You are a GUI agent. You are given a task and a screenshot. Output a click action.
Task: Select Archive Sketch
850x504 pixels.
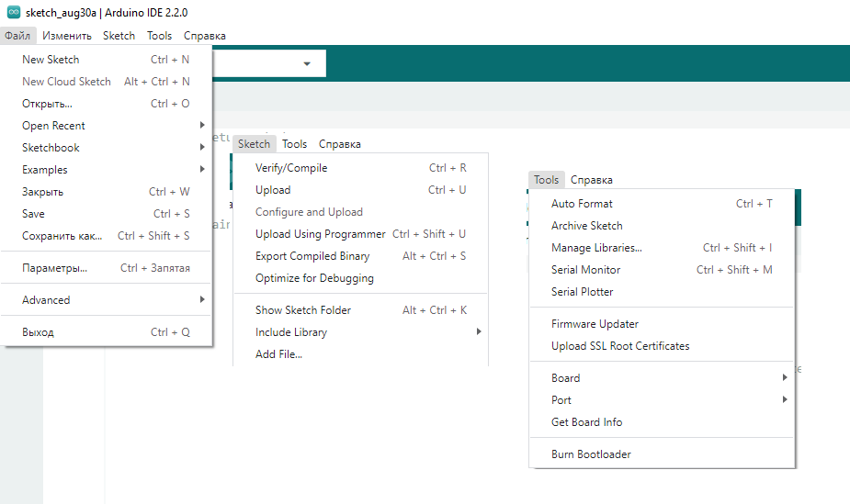tap(662, 226)
